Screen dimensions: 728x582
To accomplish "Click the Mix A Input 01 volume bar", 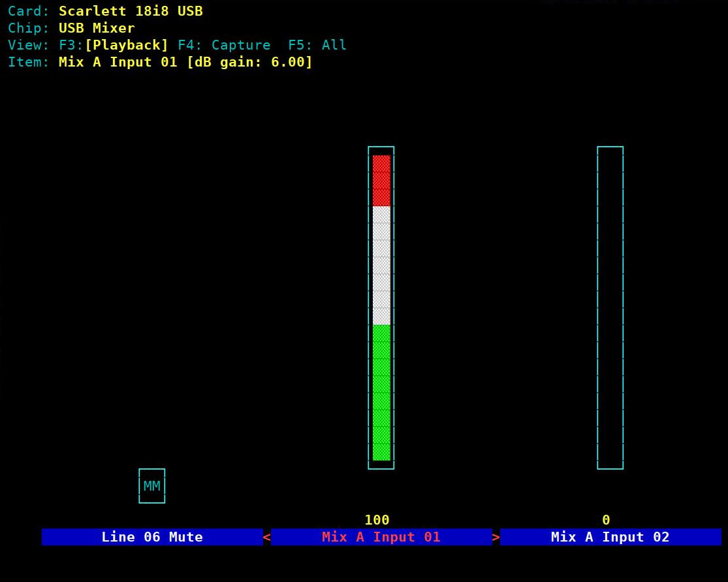I will 381,308.
